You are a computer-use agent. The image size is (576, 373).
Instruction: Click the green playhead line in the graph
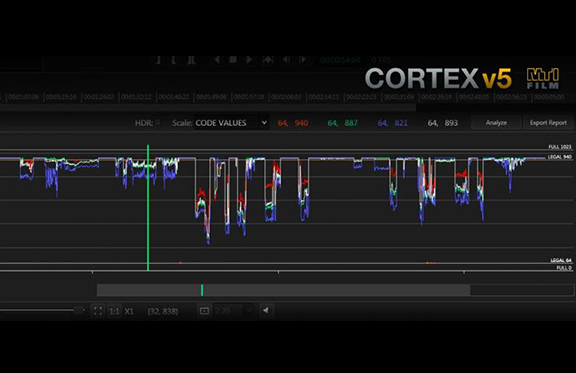pos(148,208)
